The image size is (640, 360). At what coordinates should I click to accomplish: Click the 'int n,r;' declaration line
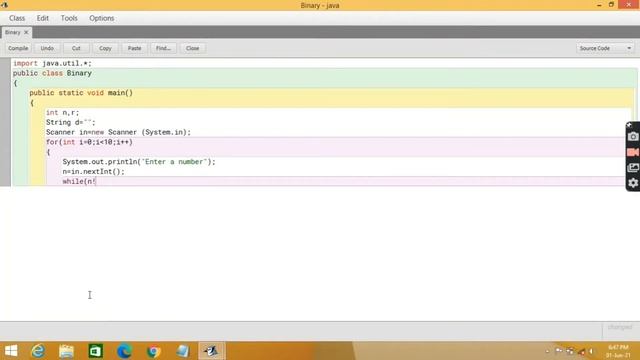(x=62, y=112)
